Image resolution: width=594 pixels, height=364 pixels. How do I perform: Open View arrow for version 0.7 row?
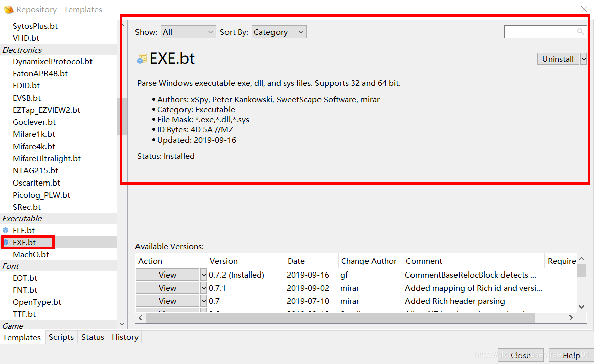click(203, 301)
